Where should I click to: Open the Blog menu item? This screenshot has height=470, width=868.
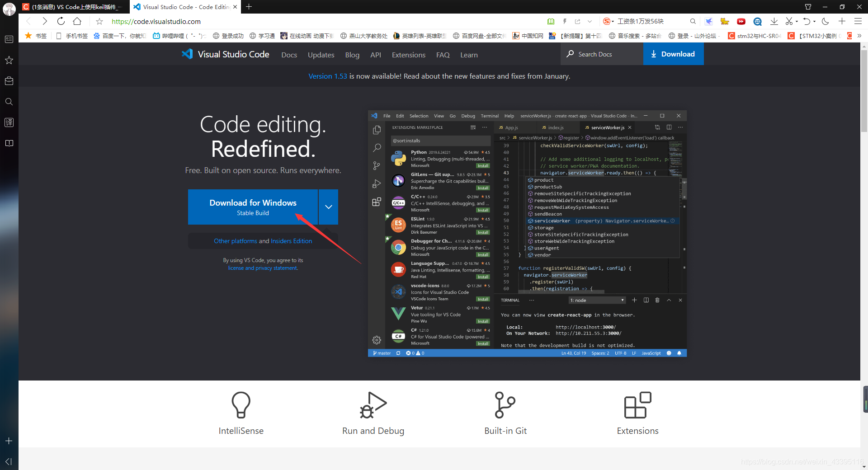tap(352, 55)
